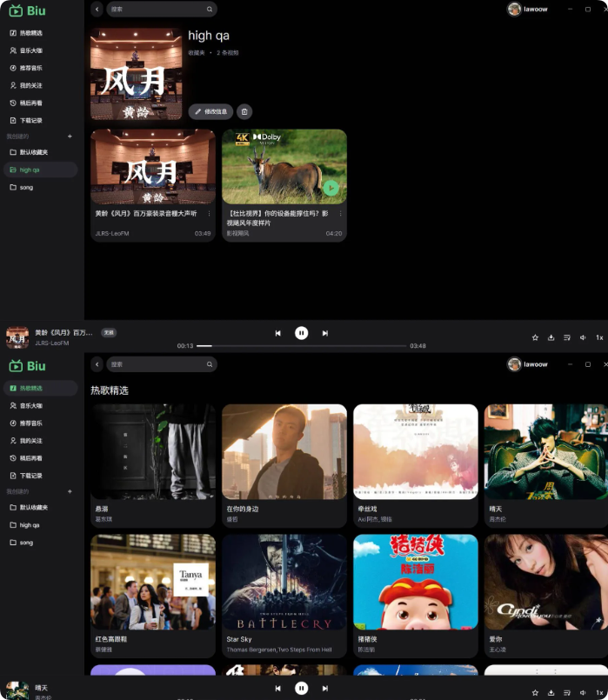This screenshot has width=608, height=700.
Task: Open 下载记录 in the high qa window sidebar
Action: (x=27, y=120)
